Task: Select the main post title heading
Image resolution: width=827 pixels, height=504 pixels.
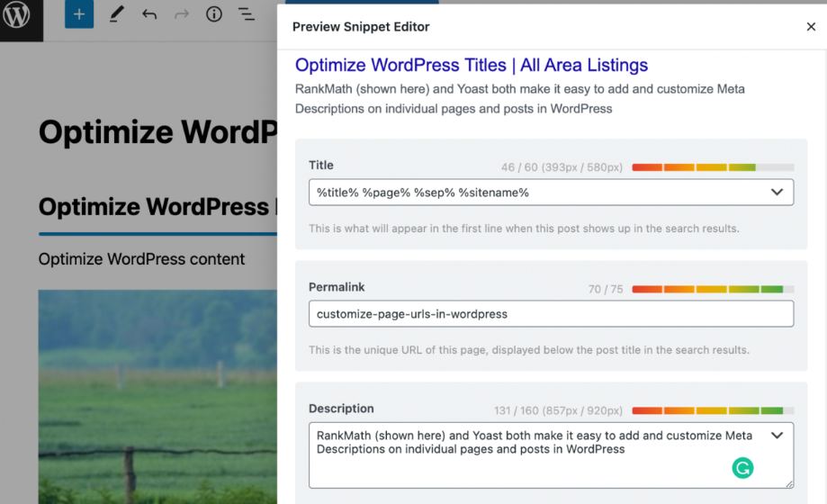Action: 157,132
